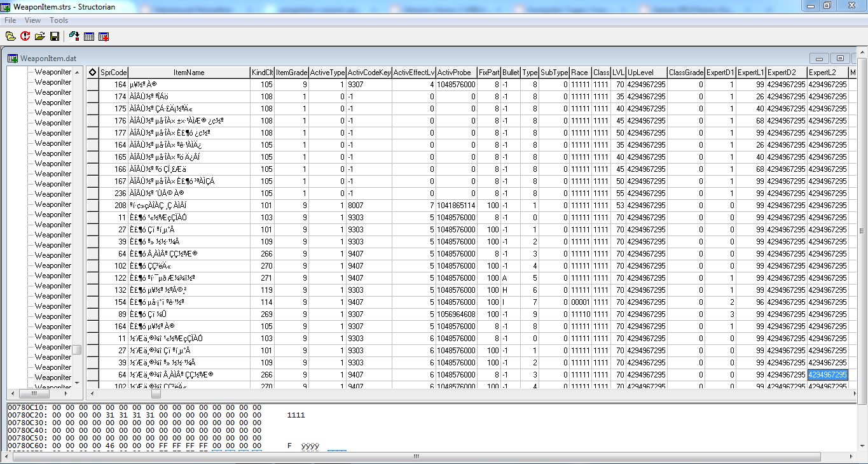Click the plain table grid toolbar icon
This screenshot has width=868, height=464.
click(89, 36)
